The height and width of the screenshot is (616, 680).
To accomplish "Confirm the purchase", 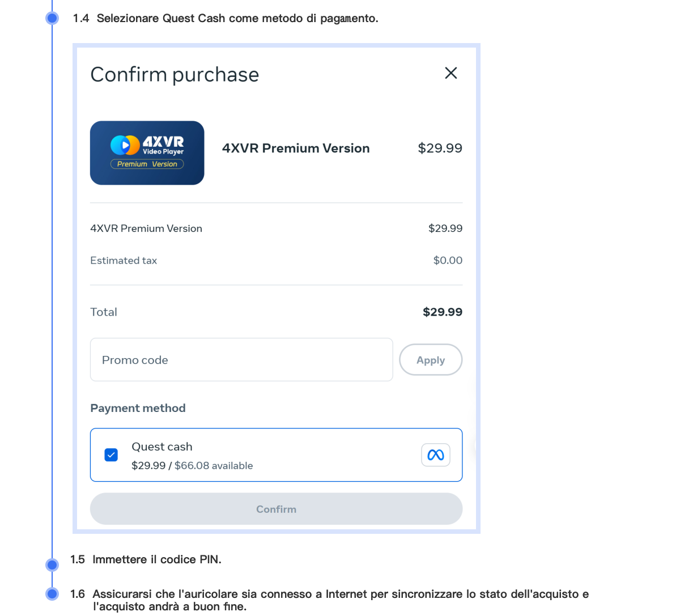I will pos(277,509).
